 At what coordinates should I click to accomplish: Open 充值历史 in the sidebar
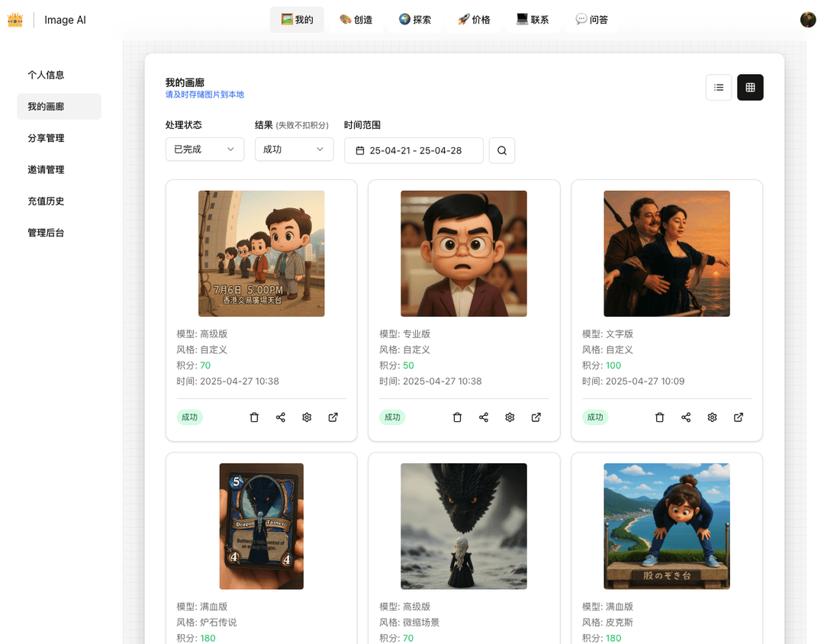pos(46,201)
